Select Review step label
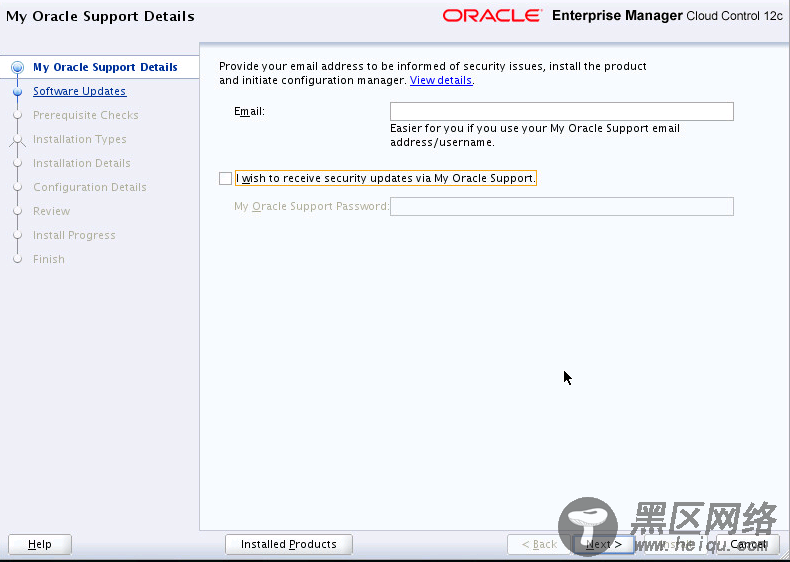Viewport: 790px width, 562px height. pyautogui.click(x=51, y=211)
